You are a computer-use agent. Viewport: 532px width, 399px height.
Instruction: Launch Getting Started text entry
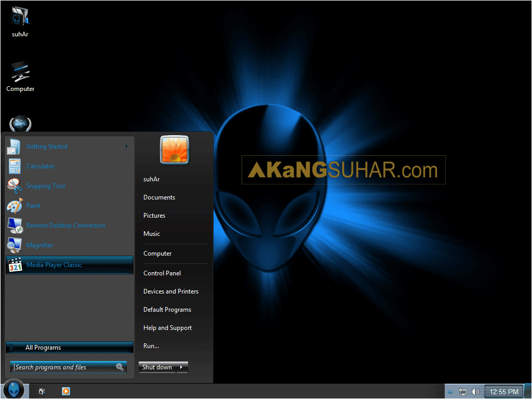(x=47, y=147)
